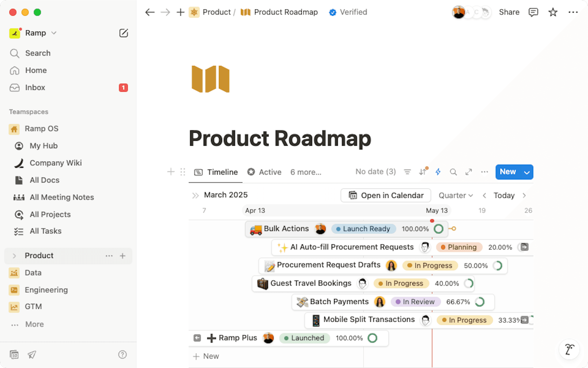Open dropdown arrow beside New button
This screenshot has height=368, width=588.
(x=527, y=172)
